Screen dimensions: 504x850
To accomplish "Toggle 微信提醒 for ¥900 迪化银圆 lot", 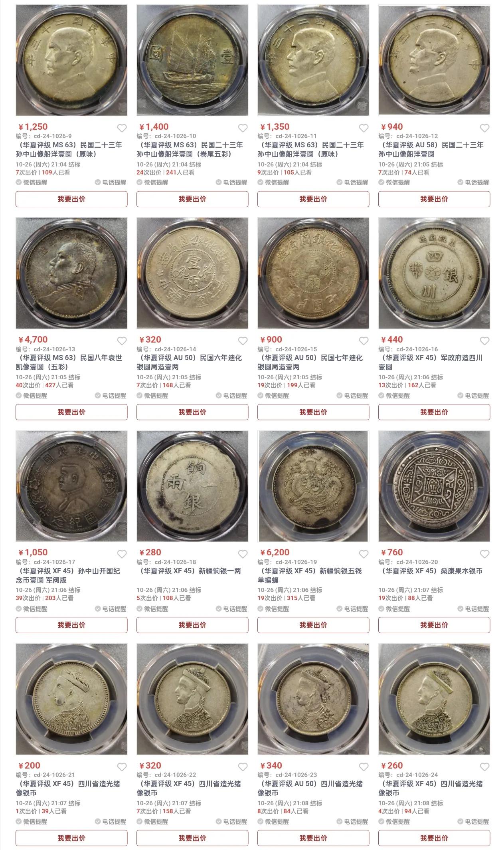I will [273, 396].
